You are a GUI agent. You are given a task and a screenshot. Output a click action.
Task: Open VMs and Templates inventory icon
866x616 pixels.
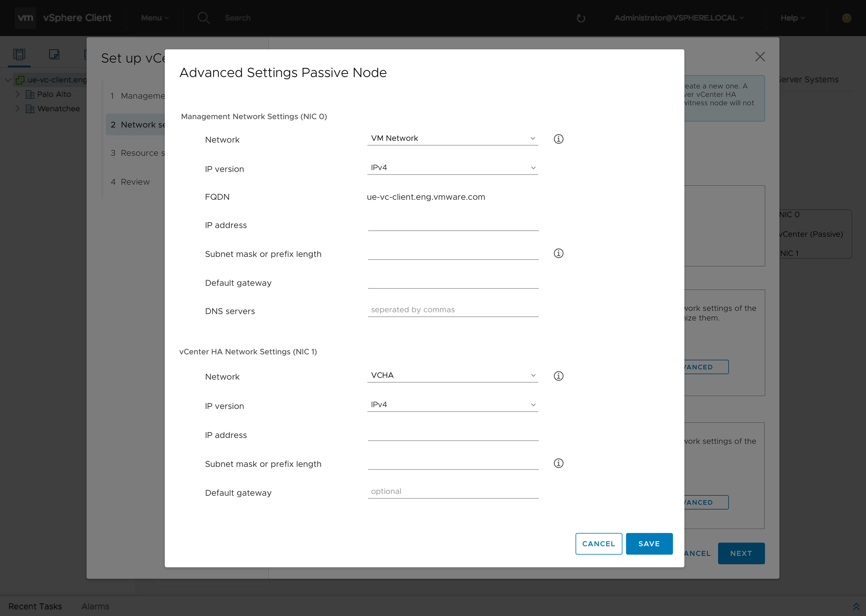tap(54, 54)
